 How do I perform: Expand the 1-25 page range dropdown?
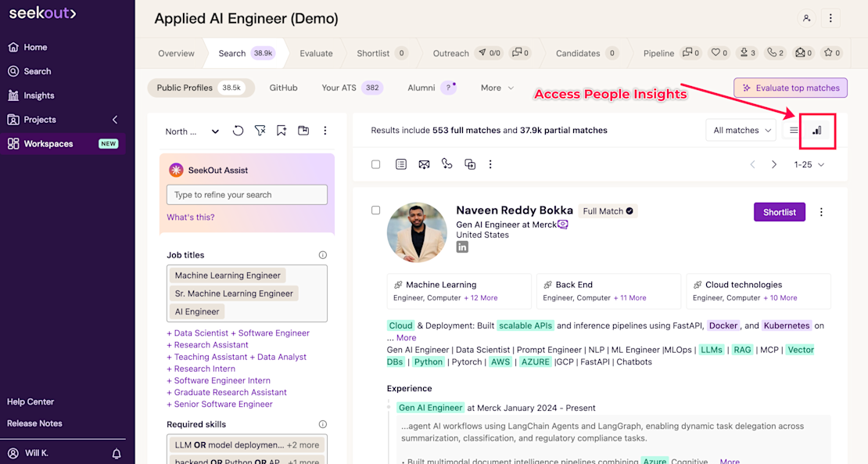(x=809, y=164)
